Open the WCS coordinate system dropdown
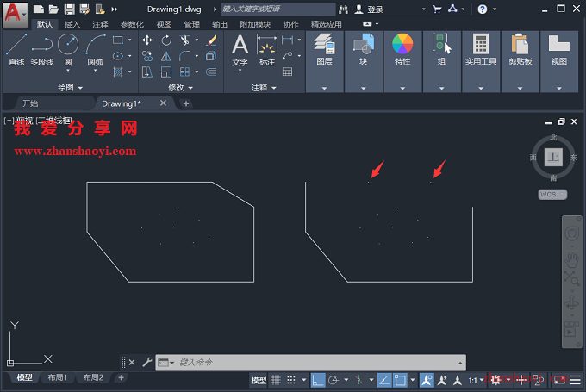Image resolution: width=586 pixels, height=392 pixels. tap(552, 195)
